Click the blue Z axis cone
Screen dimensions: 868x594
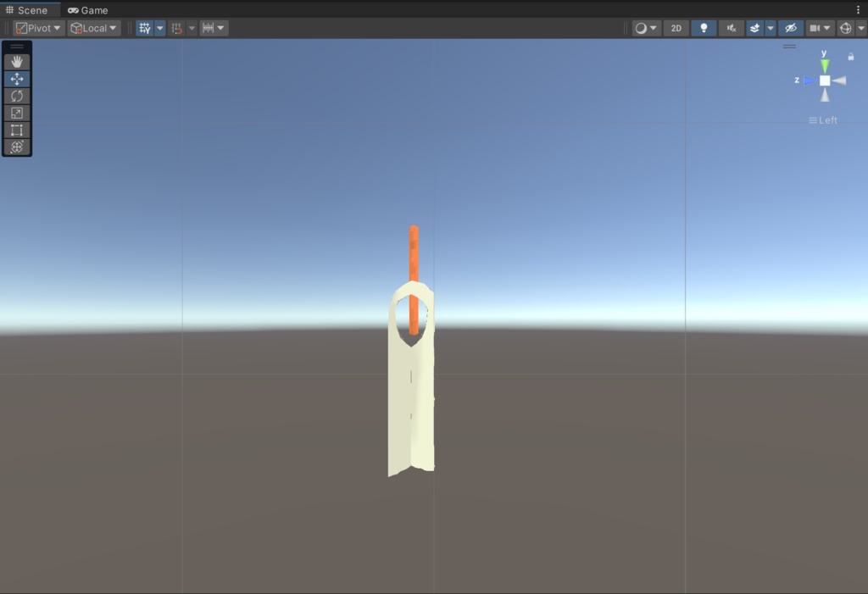tap(810, 80)
